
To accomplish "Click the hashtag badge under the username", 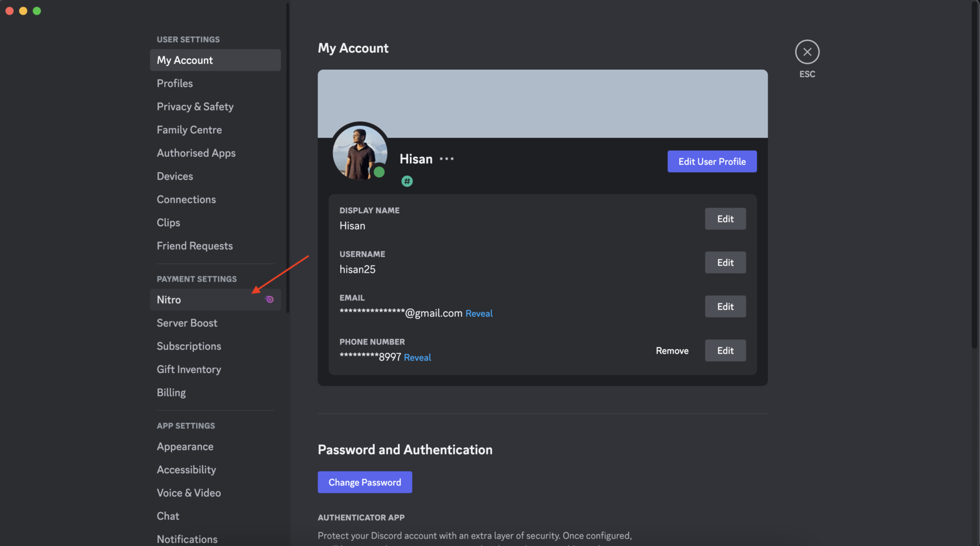I will 407,181.
